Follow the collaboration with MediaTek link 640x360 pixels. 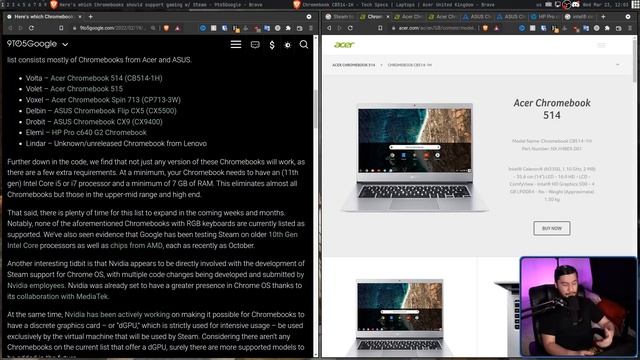pos(62,296)
